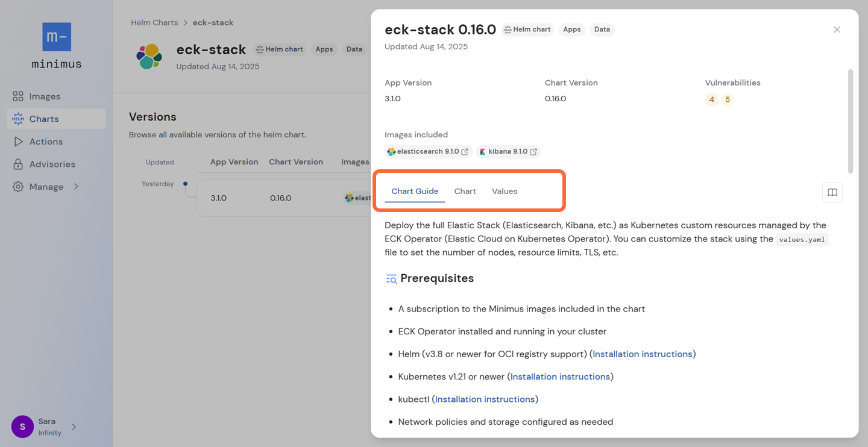Open Kubernetes Installation instructions link
Viewport: 868px width, 447px height.
point(561,377)
